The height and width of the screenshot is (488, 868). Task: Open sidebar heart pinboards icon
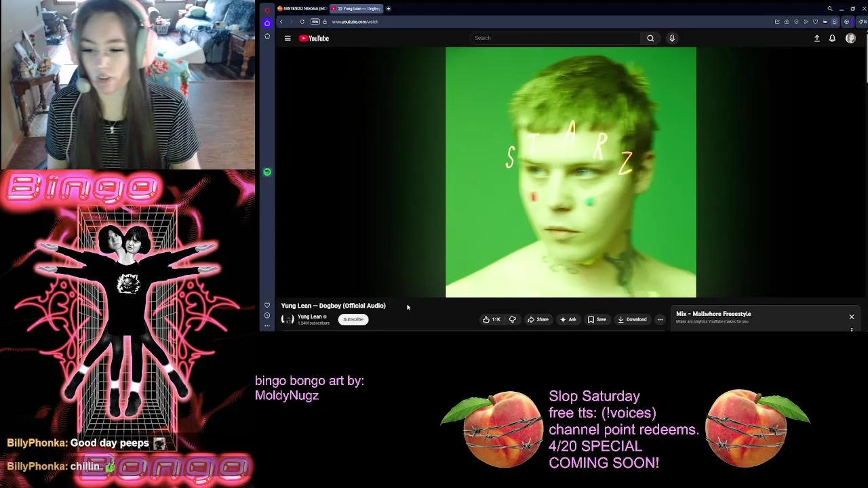267,306
